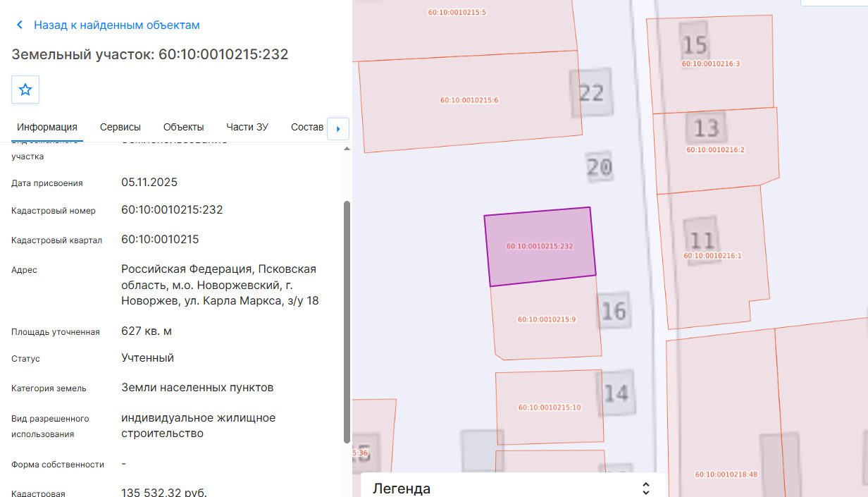Screen dimensions: 868x497
Task: Click cadastral quarter value 60:10:0010215
Action: [160, 240]
